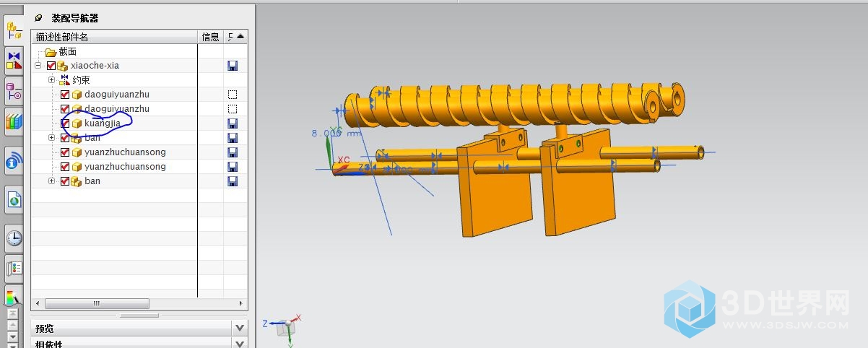Click the 8.000 mm dimension label
The width and height of the screenshot is (868, 348).
click(x=336, y=133)
